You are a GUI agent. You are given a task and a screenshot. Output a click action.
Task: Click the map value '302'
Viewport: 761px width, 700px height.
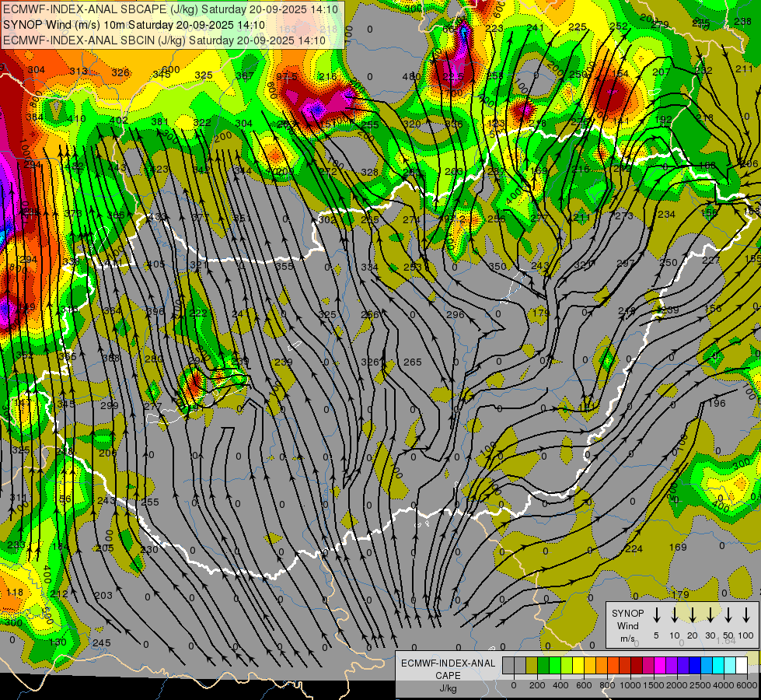pos(327,219)
